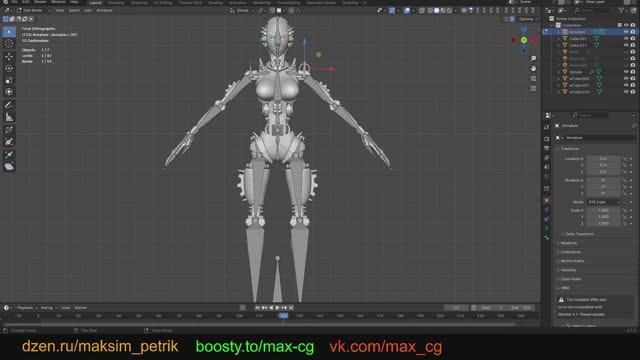
Task: Open the Render menu
Action: [40, 2]
